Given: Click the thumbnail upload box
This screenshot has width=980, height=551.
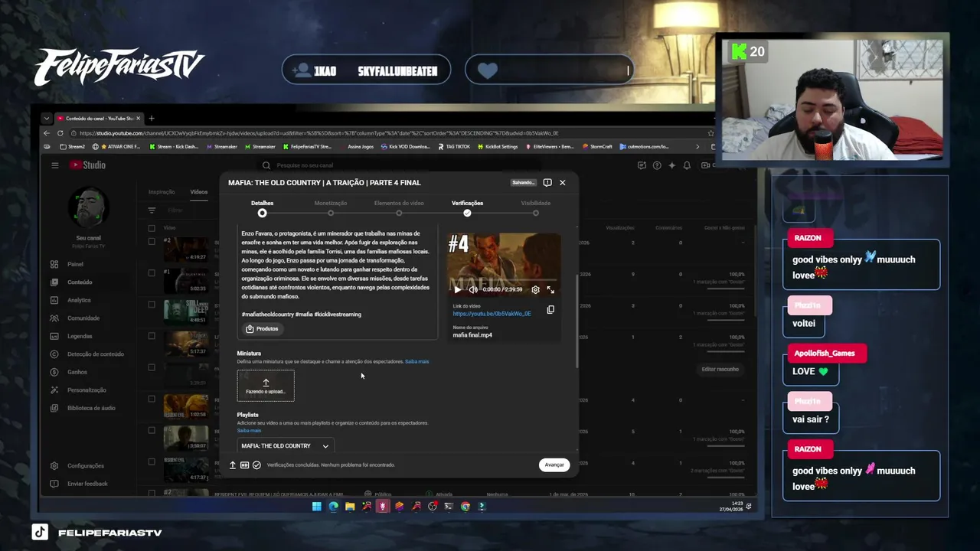Looking at the screenshot, I should click(x=266, y=386).
